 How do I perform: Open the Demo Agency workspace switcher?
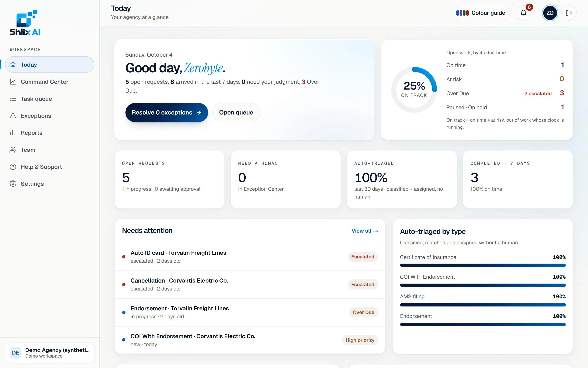[x=50, y=353]
